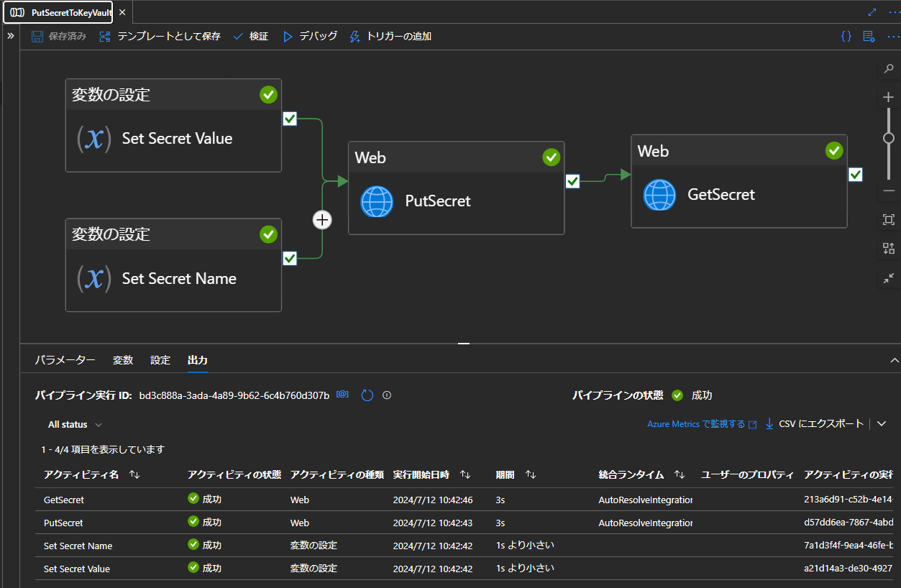Click green success badge on GetSecret node

coord(834,150)
